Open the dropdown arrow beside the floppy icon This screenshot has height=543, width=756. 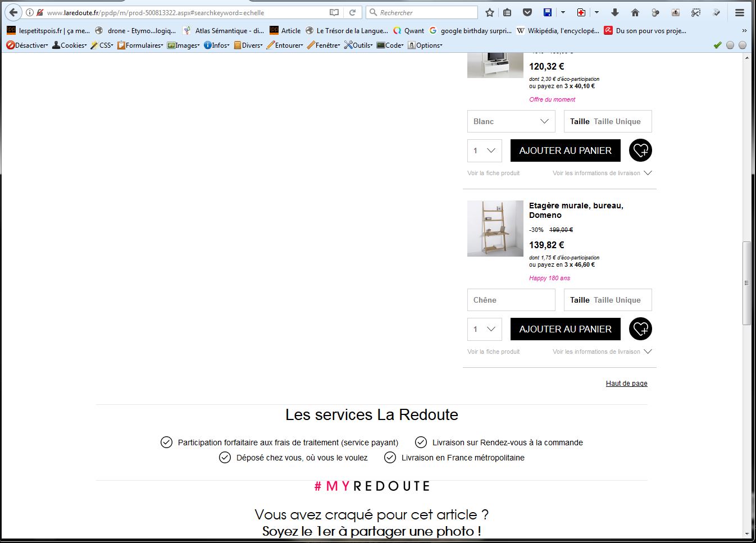[563, 12]
